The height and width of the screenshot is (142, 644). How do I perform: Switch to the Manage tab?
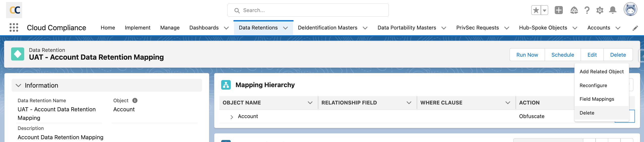pyautogui.click(x=170, y=28)
